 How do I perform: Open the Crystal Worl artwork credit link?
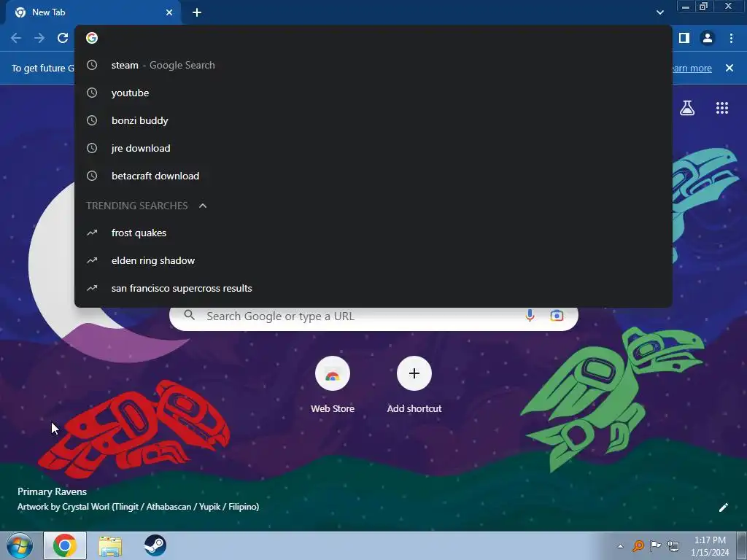138,507
